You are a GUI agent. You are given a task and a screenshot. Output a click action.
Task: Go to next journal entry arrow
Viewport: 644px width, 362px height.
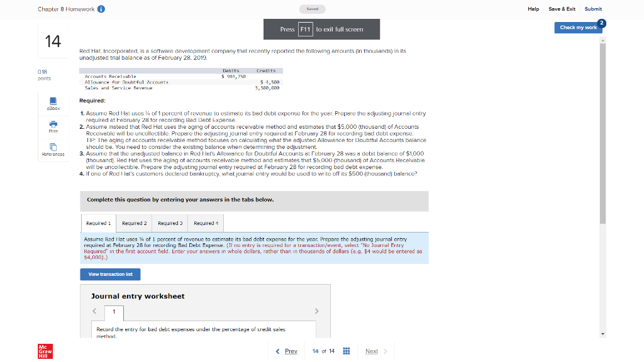tap(317, 311)
